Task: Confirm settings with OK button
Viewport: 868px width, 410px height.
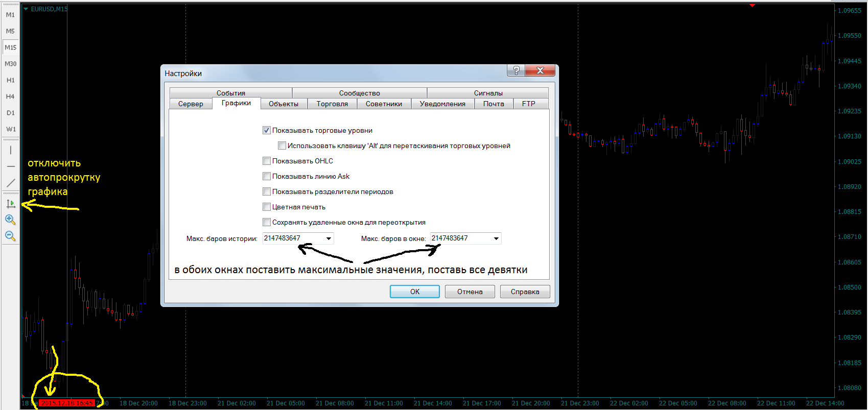Action: coord(415,292)
